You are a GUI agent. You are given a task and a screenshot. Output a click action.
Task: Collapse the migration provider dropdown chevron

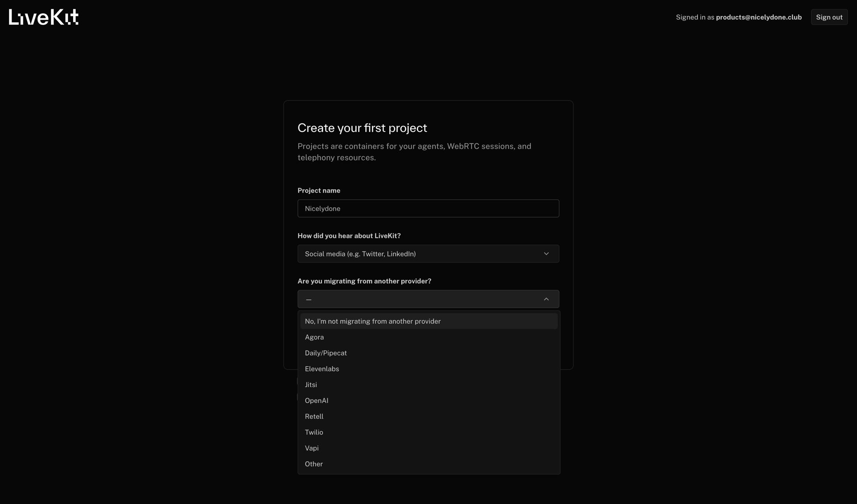(546, 299)
